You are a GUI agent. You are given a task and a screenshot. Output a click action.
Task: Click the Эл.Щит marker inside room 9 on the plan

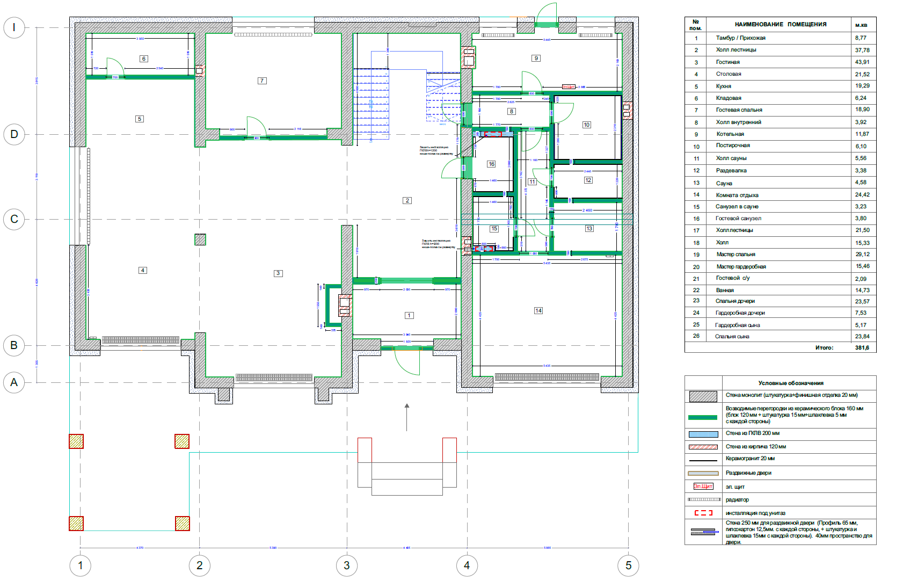click(x=568, y=86)
